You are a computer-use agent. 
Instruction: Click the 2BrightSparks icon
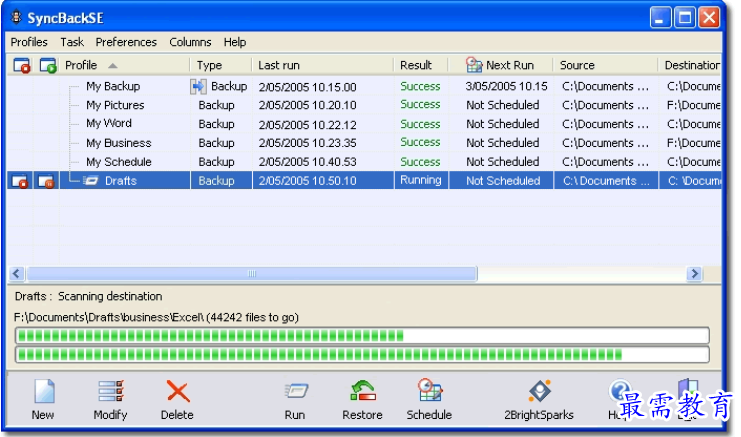tap(539, 391)
